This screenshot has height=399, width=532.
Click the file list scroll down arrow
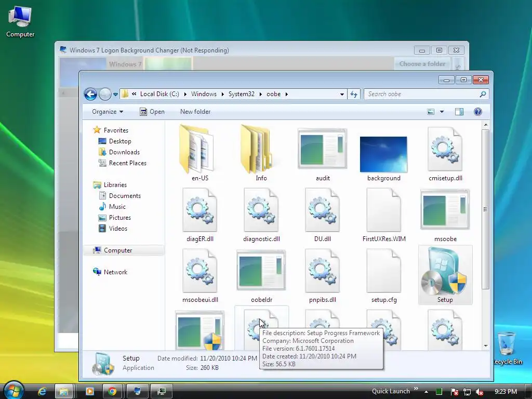click(486, 345)
